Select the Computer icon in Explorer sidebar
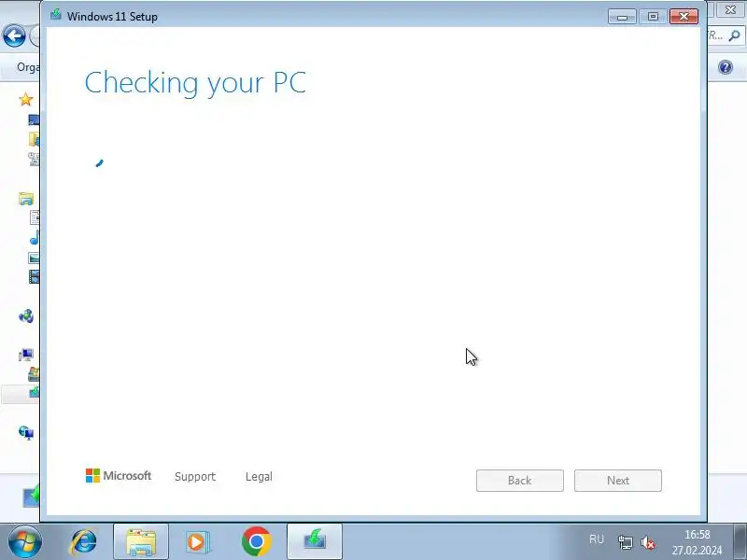The width and height of the screenshot is (747, 560). click(x=26, y=355)
